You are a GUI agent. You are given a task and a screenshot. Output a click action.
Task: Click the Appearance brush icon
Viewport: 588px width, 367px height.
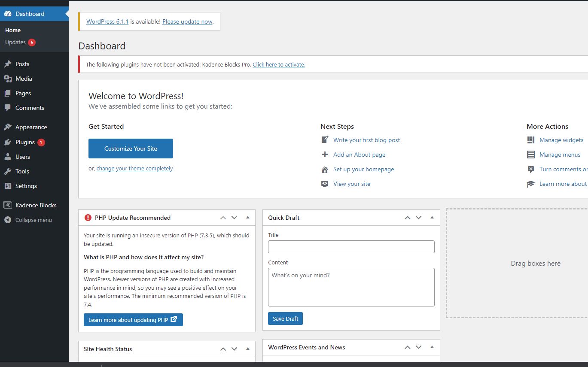pos(7,127)
